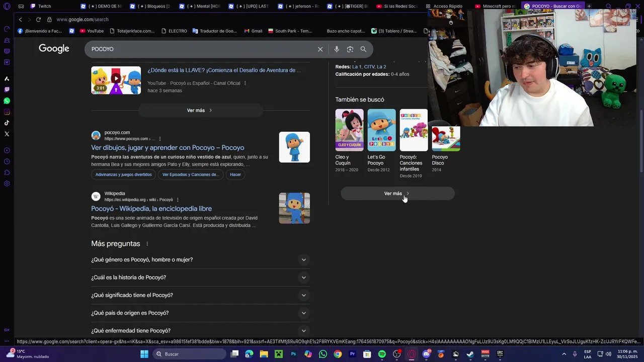Expand '¿Qué significado tiene el Pocoyó?'
The image size is (644, 362).
click(x=200, y=295)
